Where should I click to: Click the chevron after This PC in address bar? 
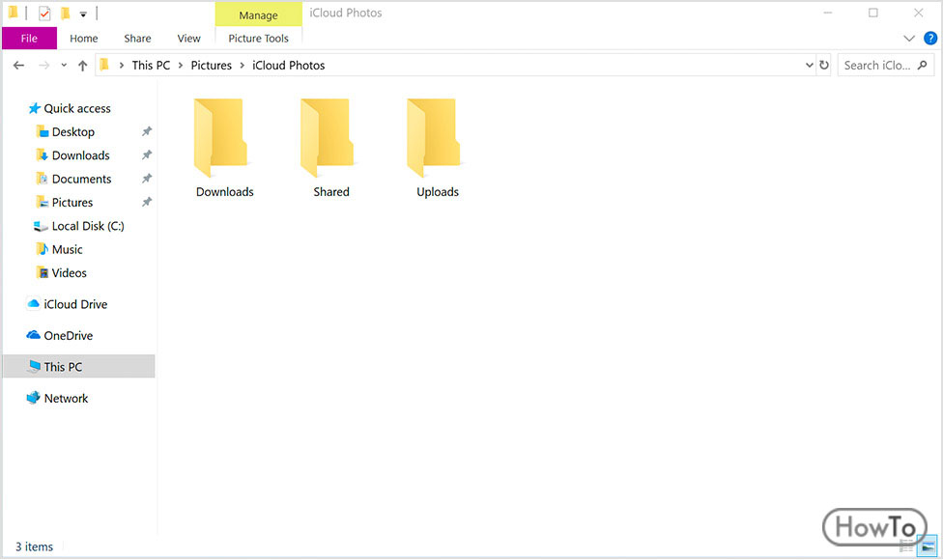pyautogui.click(x=180, y=66)
